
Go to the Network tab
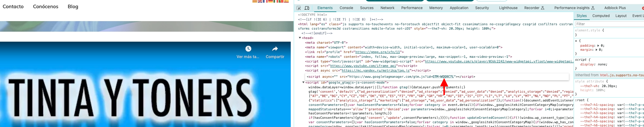point(387,8)
